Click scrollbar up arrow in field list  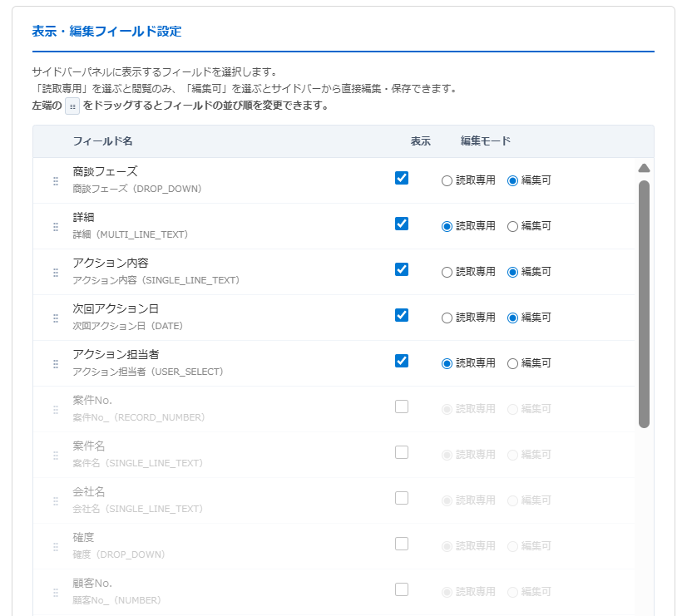point(644,168)
